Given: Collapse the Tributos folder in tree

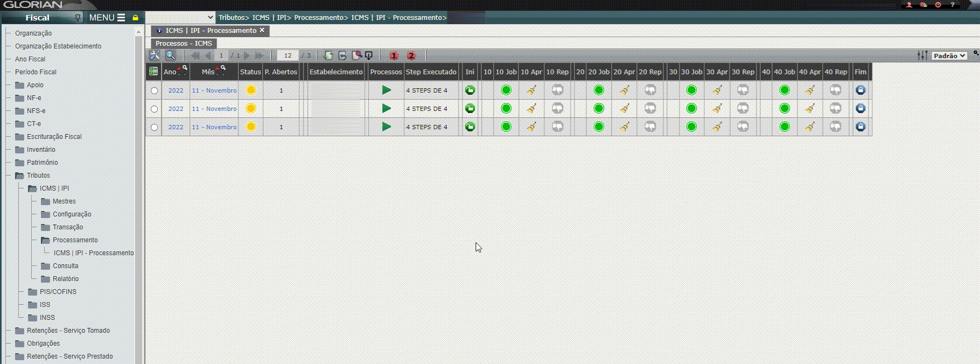Looking at the screenshot, I should 19,176.
